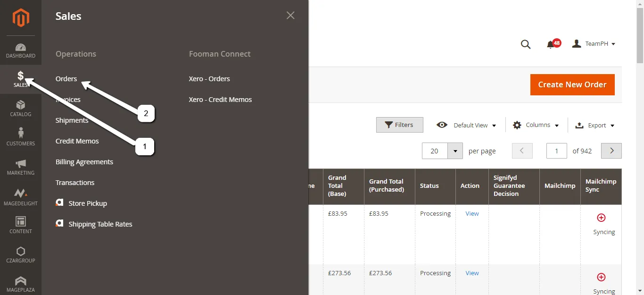The image size is (644, 295).
Task: Click the per page value field showing 20
Action: [x=435, y=151]
